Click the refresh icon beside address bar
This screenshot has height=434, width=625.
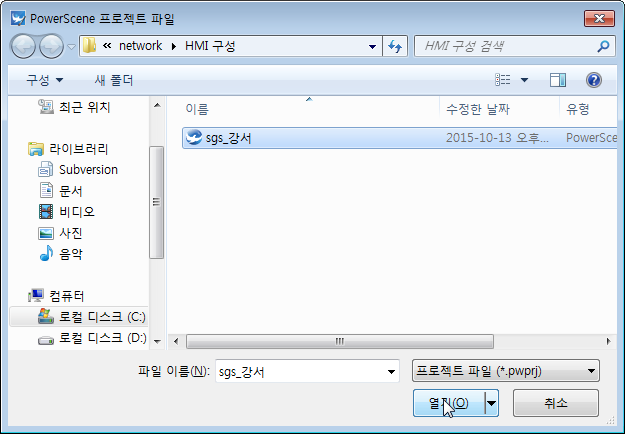pos(395,46)
